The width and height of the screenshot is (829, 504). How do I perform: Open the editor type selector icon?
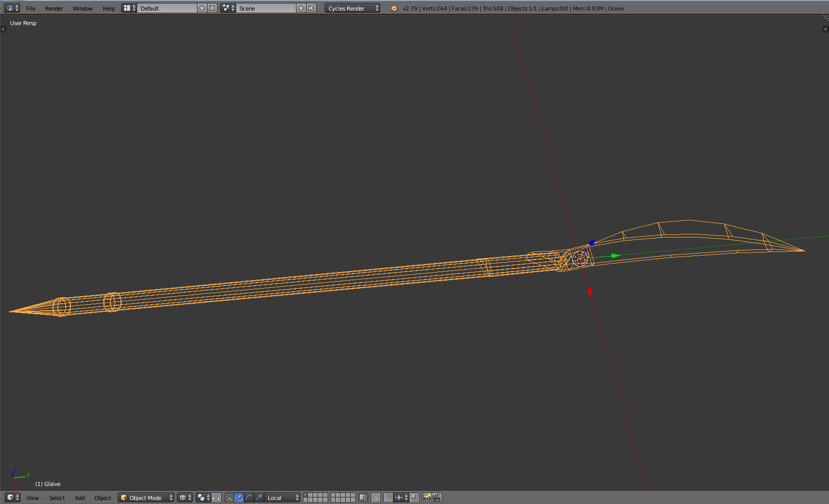12,497
